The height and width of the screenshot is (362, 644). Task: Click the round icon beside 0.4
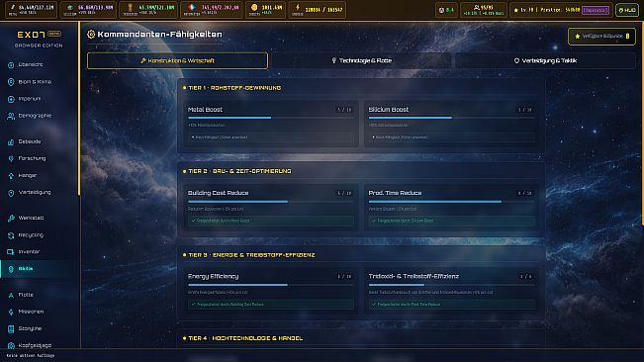pos(441,10)
